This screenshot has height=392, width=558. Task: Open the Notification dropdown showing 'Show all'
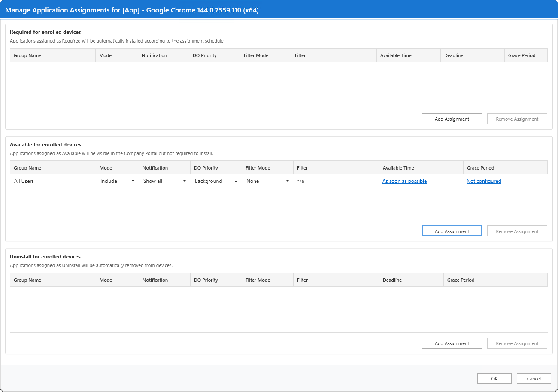(x=184, y=181)
